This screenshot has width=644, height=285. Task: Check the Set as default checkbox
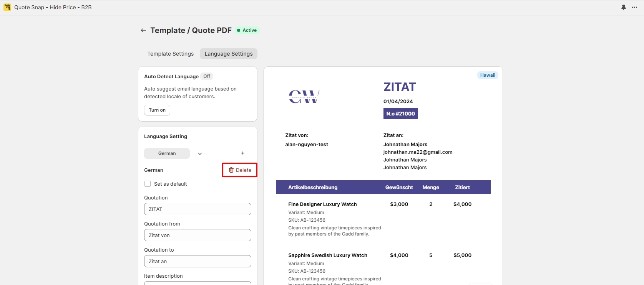(x=148, y=184)
